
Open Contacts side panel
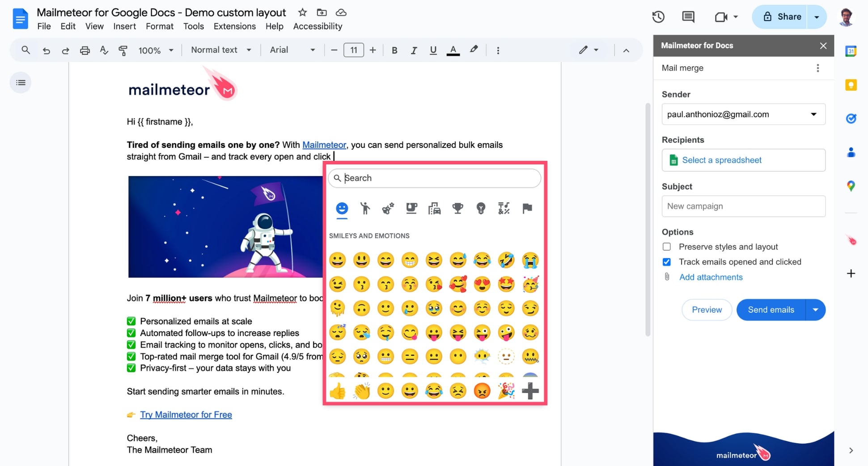click(851, 152)
